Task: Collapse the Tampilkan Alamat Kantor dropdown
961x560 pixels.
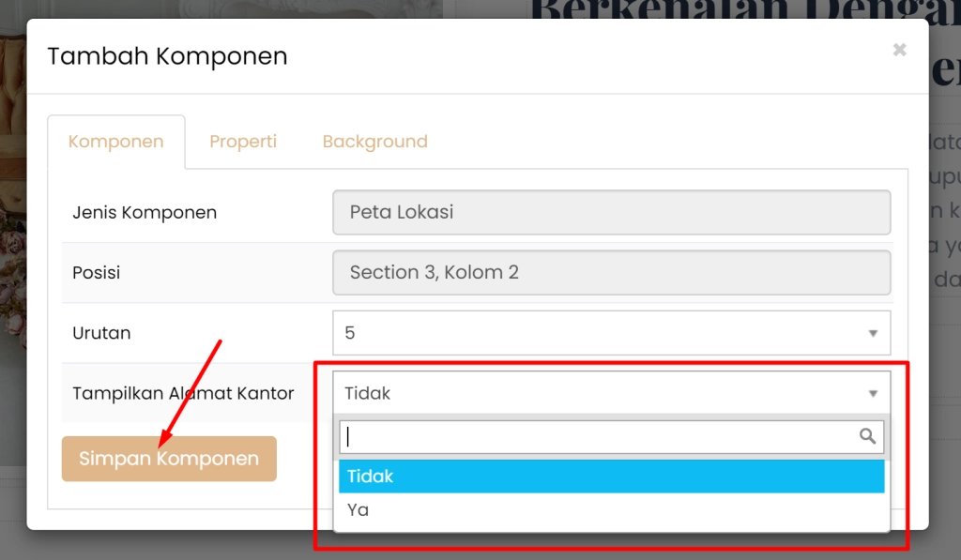Action: tap(601, 394)
